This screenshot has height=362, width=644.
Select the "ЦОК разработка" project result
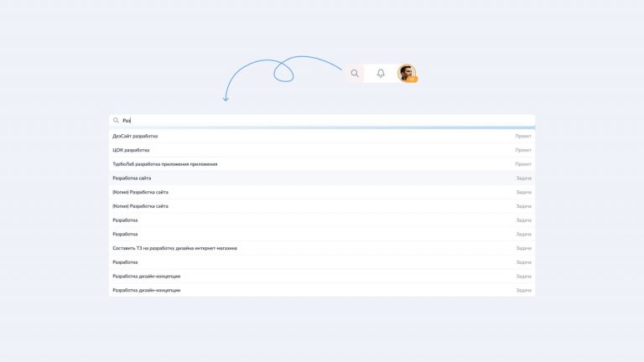(322, 150)
